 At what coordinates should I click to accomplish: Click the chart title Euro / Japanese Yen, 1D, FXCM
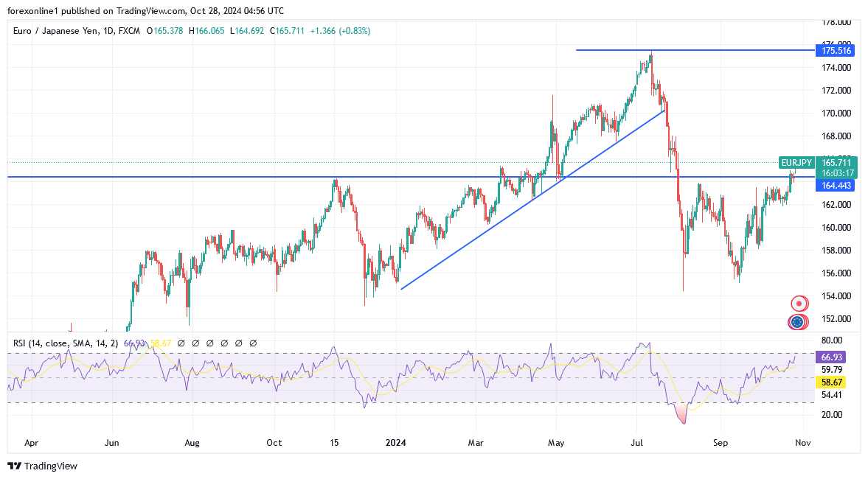click(x=77, y=31)
